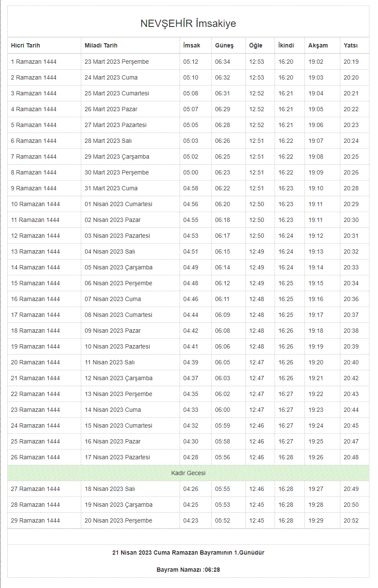The height and width of the screenshot is (588, 378).
Task: Click the 27 Ramazan 1444 cell
Action: point(35,489)
